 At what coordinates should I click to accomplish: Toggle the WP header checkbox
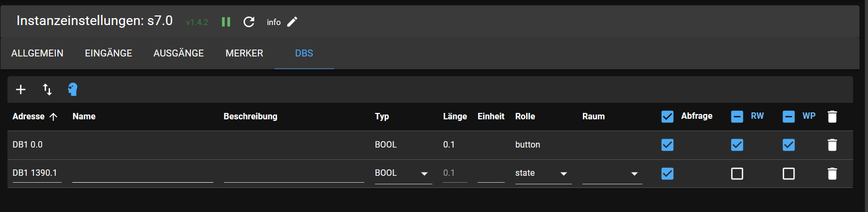[x=789, y=117]
